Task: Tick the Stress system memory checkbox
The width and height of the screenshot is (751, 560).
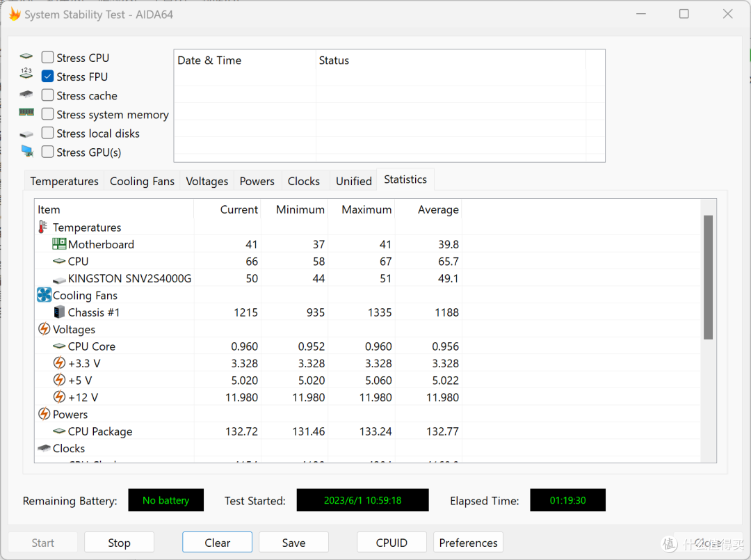Action: coord(47,114)
